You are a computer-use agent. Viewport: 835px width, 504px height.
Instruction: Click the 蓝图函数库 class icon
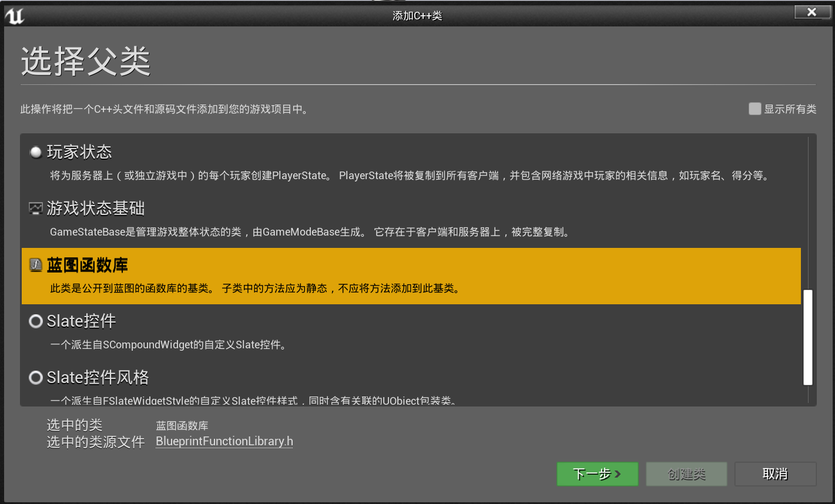pos(35,264)
